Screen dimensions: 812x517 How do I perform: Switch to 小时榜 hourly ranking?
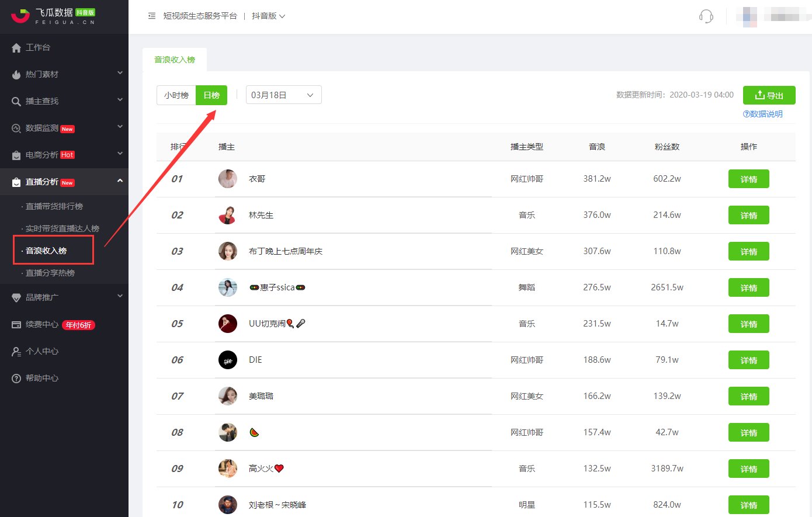pos(176,95)
